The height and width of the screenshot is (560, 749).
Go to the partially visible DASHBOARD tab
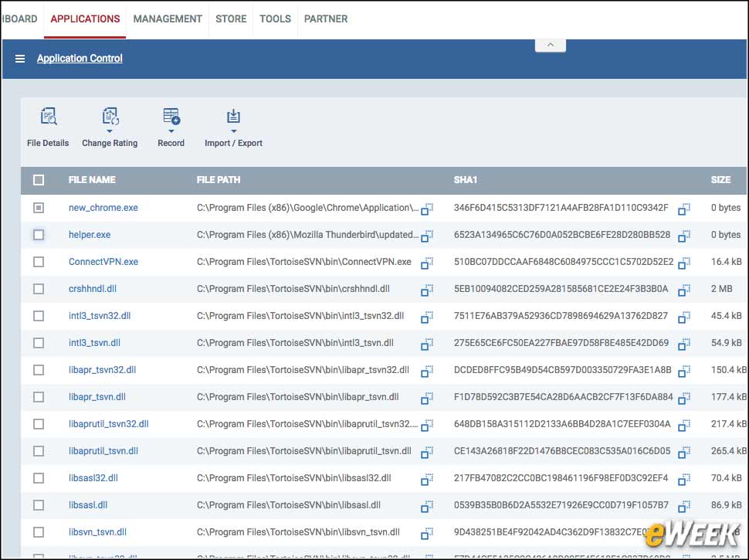[x=20, y=19]
